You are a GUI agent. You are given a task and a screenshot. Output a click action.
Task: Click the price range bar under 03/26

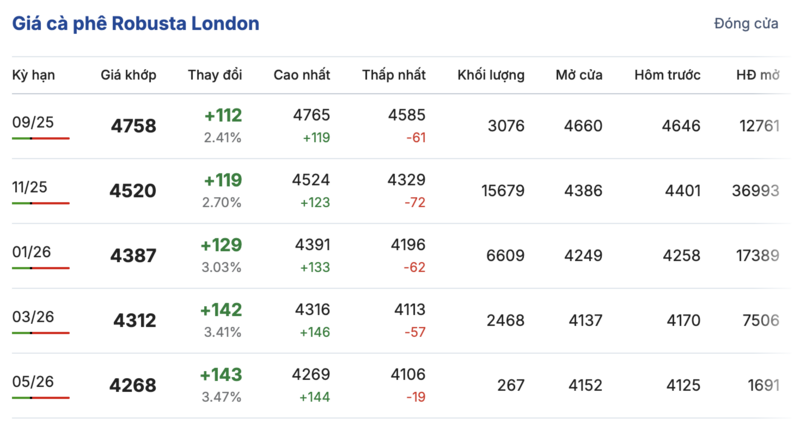point(41,333)
